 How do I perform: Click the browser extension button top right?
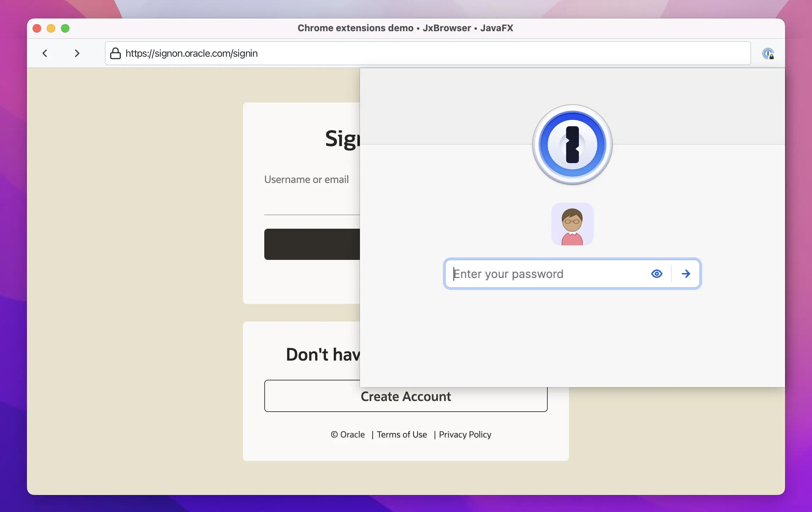point(768,53)
